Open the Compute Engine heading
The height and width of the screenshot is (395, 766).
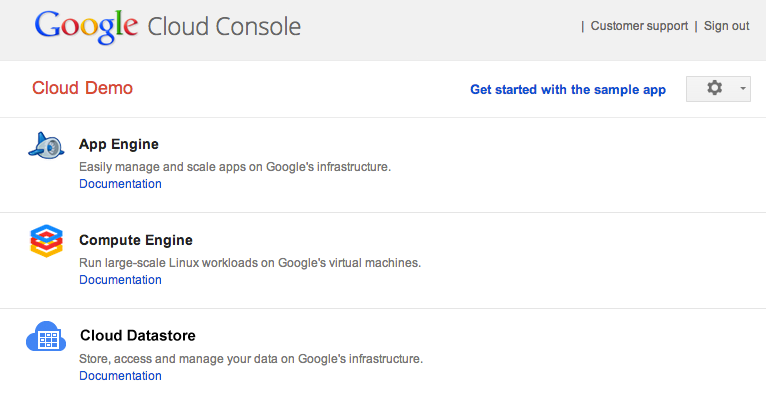(x=136, y=240)
